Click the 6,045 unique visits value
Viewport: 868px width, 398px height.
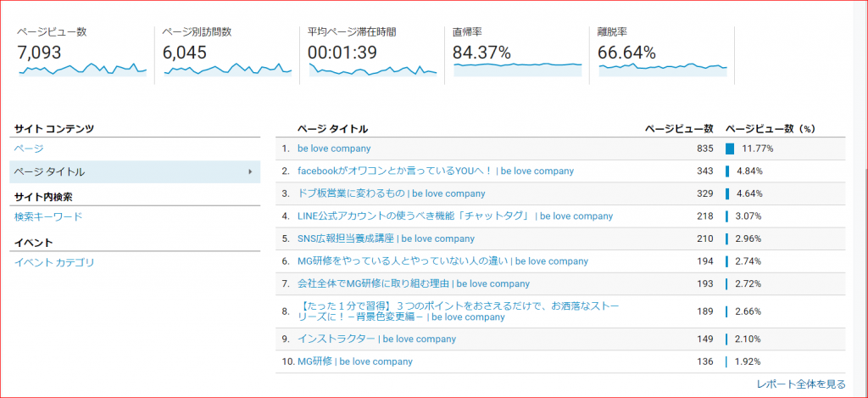(x=185, y=52)
